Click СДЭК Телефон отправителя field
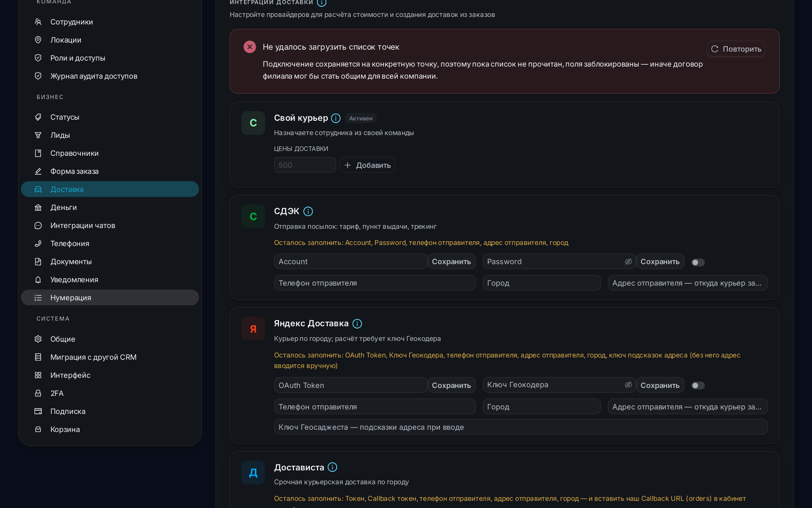Screen dimensions: 812x508 (x=375, y=283)
